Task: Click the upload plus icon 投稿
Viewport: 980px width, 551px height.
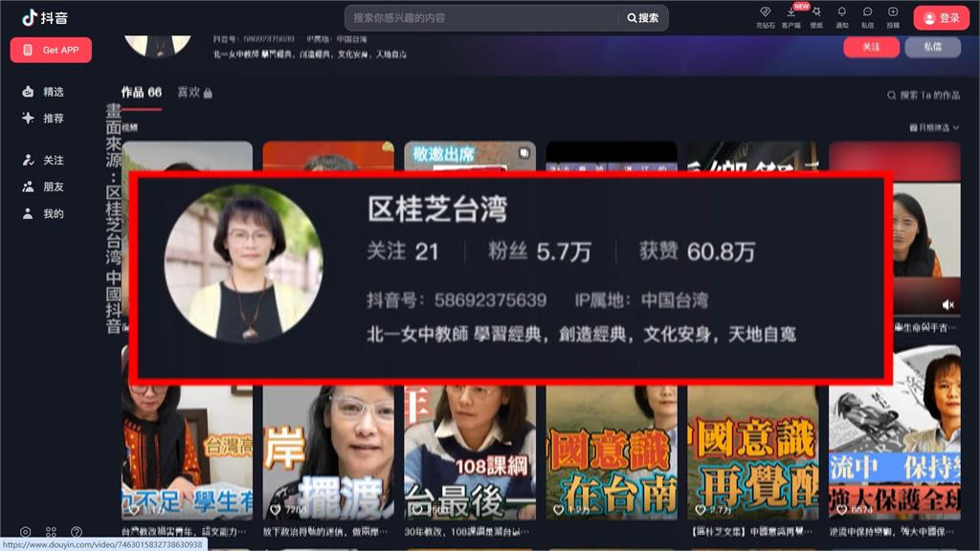Action: [x=893, y=17]
